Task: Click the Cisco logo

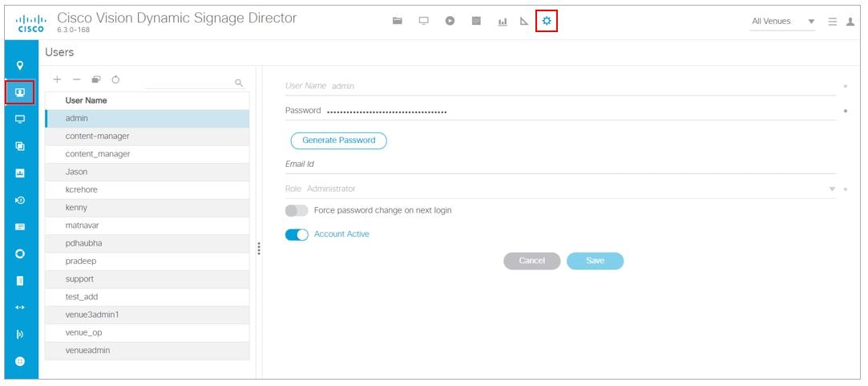Action: click(30, 23)
